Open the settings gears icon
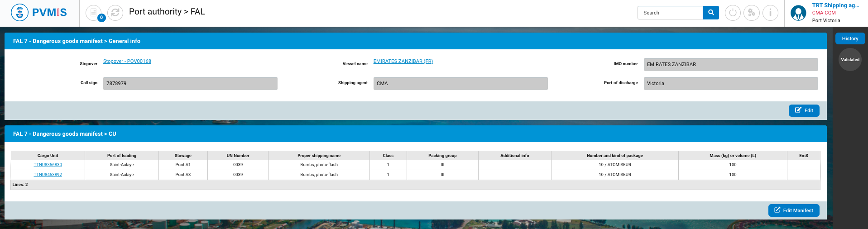The image size is (868, 229). pos(751,13)
